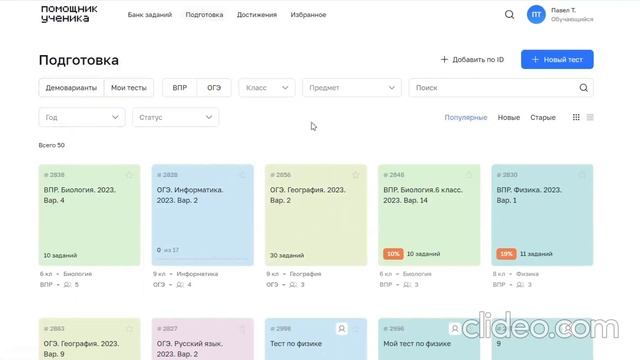Viewport: 640px width, 360px height.
Task: Select the Мои тесты tab
Action: coord(129,88)
